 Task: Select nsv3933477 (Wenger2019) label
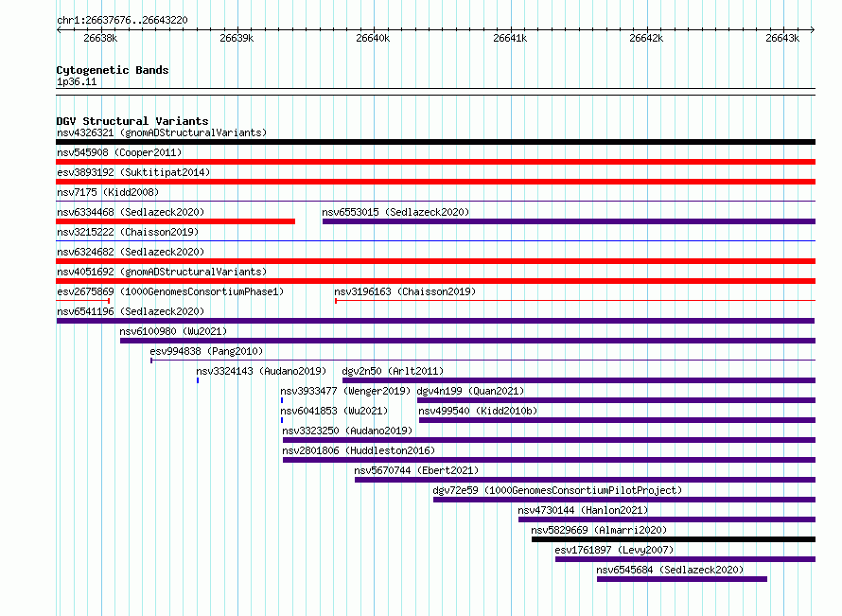click(x=345, y=391)
